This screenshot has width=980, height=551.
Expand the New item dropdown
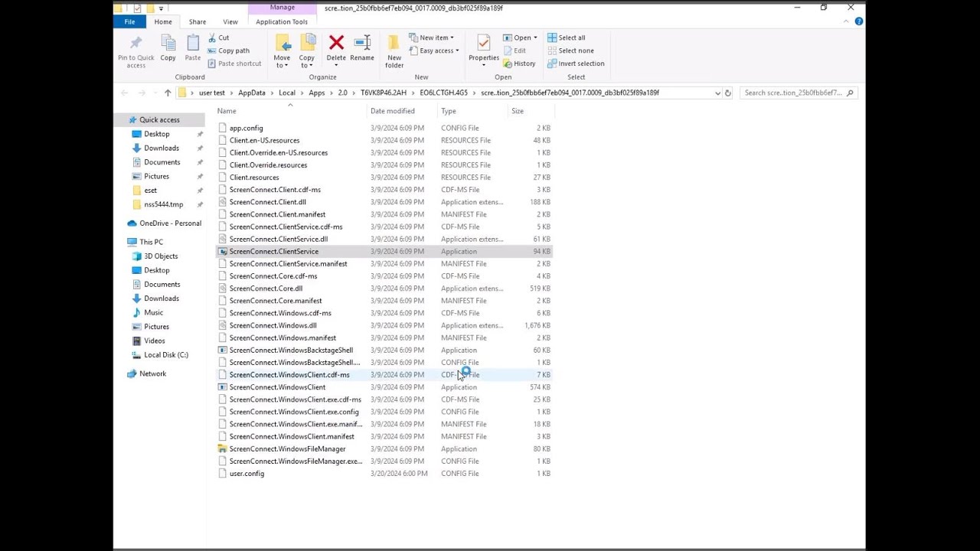tap(452, 37)
